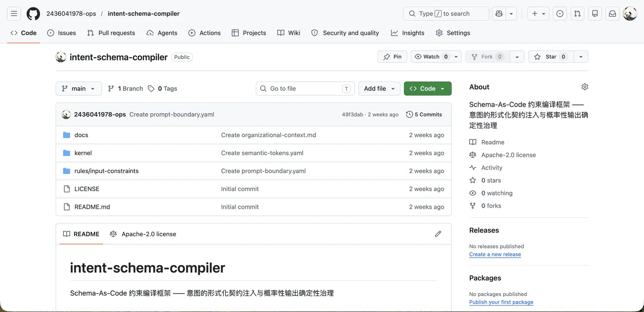This screenshot has height=312, width=644.
Task: Edit repository details with gear icon
Action: click(x=585, y=87)
